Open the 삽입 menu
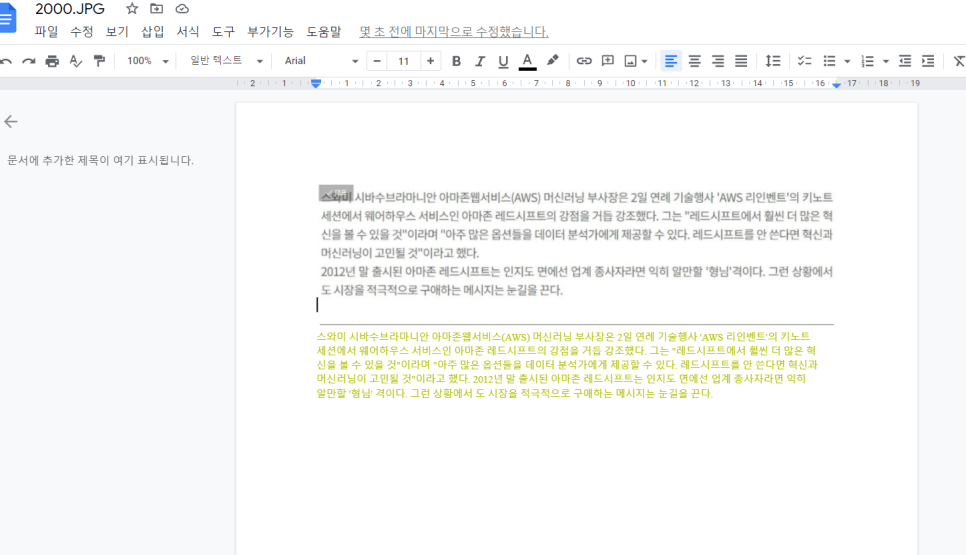966x555 pixels. pyautogui.click(x=152, y=31)
